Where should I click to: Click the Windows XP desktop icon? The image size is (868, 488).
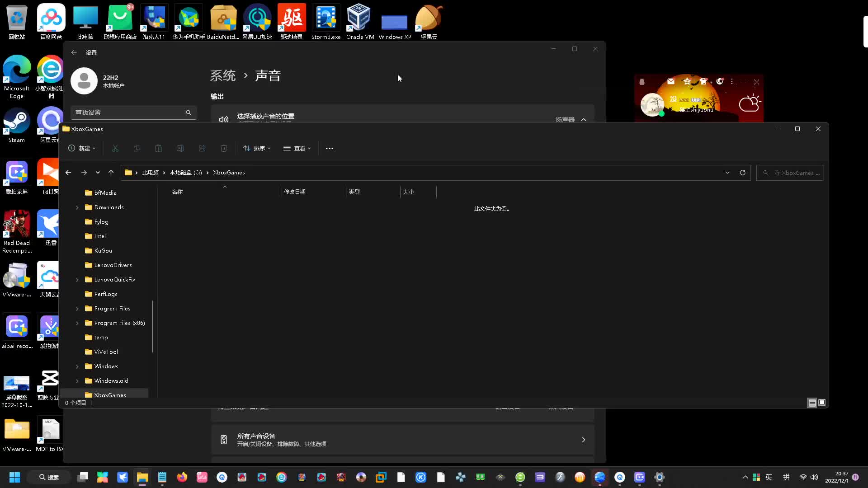click(x=394, y=21)
